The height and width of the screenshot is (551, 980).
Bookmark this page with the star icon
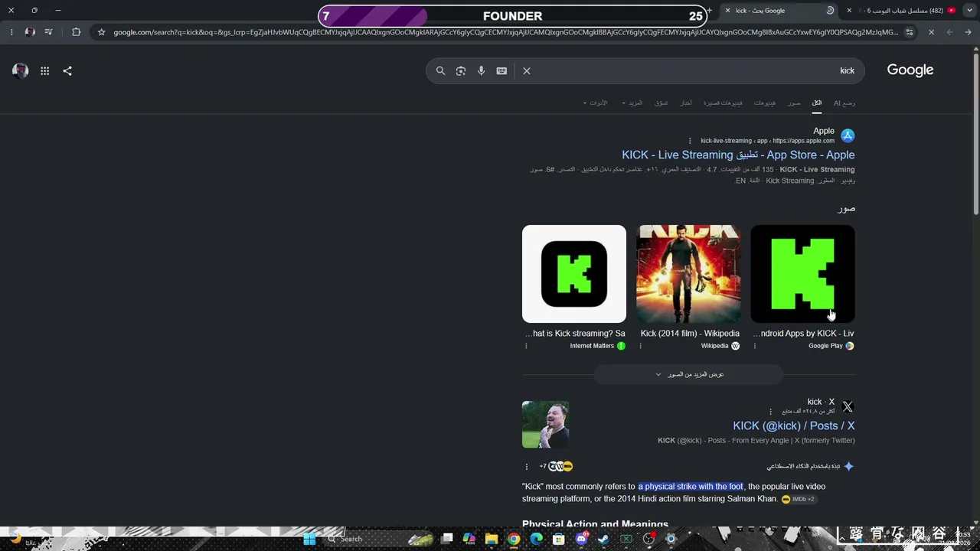point(101,32)
